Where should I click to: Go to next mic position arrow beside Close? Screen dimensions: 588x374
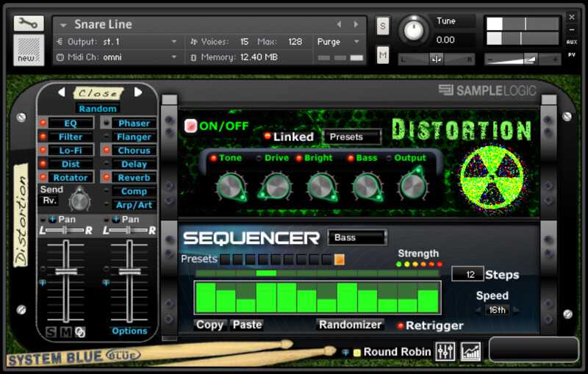tap(138, 92)
